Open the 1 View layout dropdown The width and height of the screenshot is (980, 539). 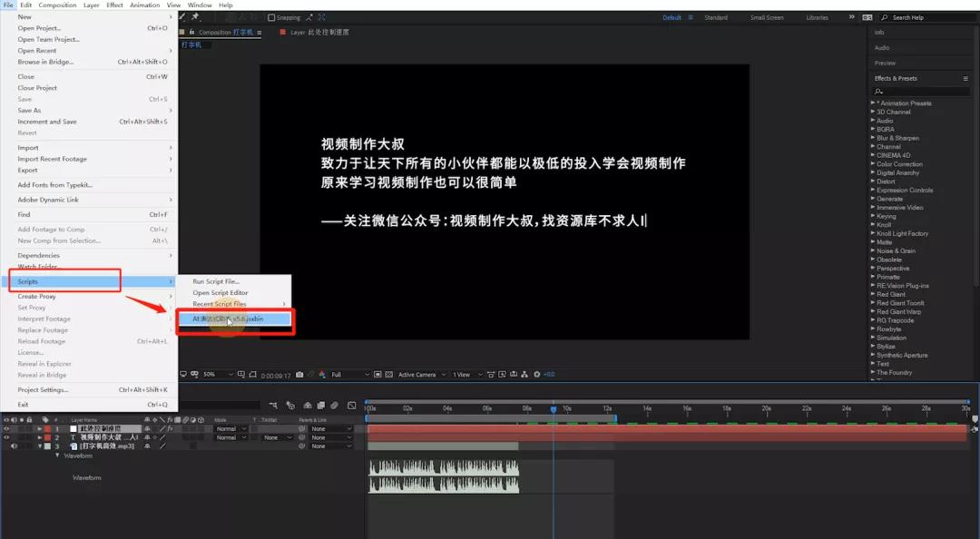click(x=467, y=375)
